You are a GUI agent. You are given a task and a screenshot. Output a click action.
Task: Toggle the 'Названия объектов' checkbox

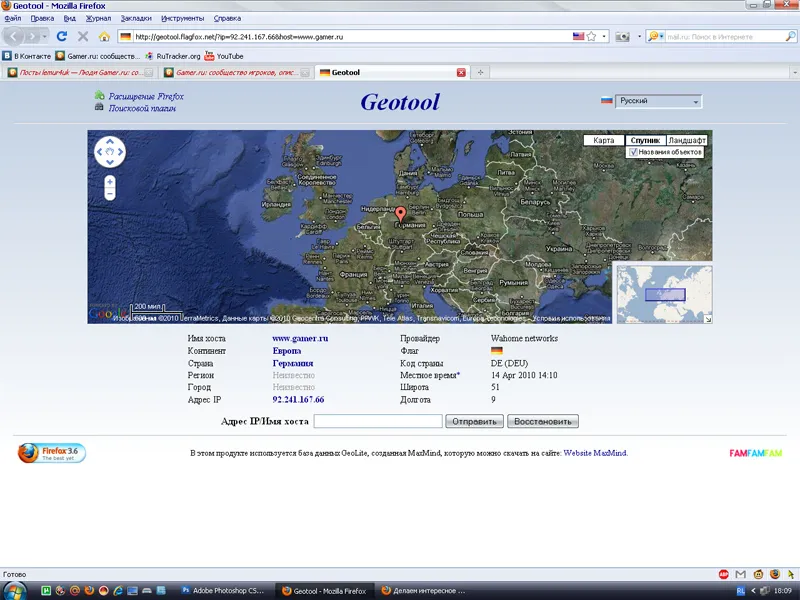[x=634, y=152]
